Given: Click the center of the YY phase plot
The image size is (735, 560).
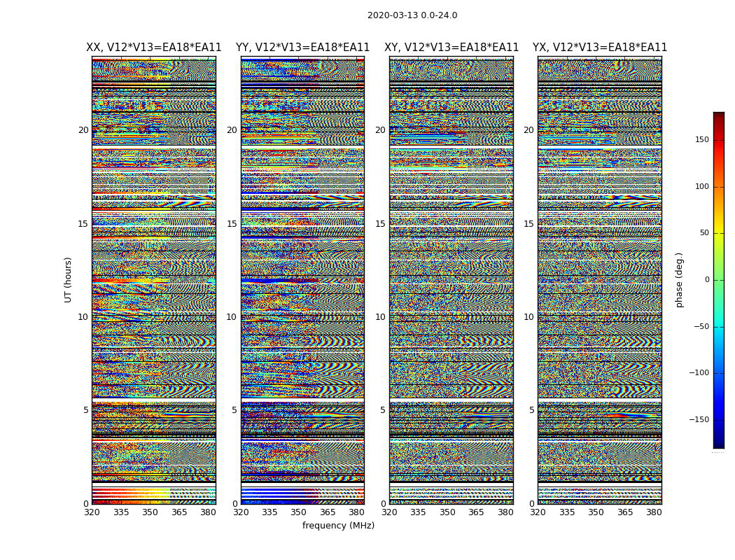Looking at the screenshot, I should coord(302,280).
